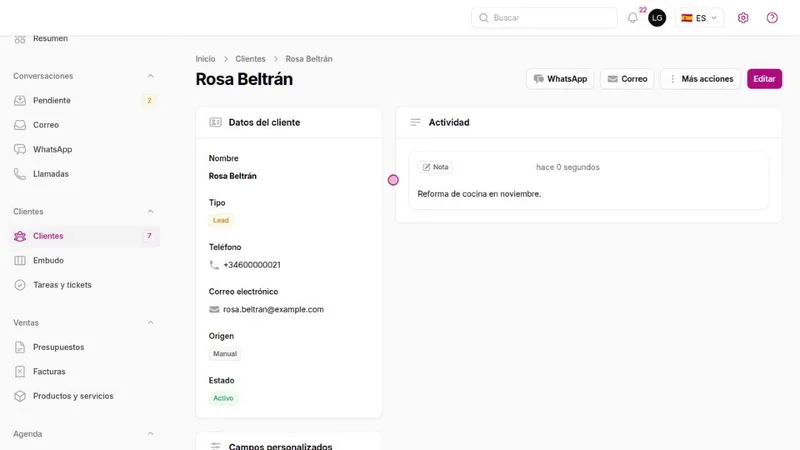The image size is (800, 450).
Task: Follow the Inicio breadcrumb link
Action: (x=205, y=59)
